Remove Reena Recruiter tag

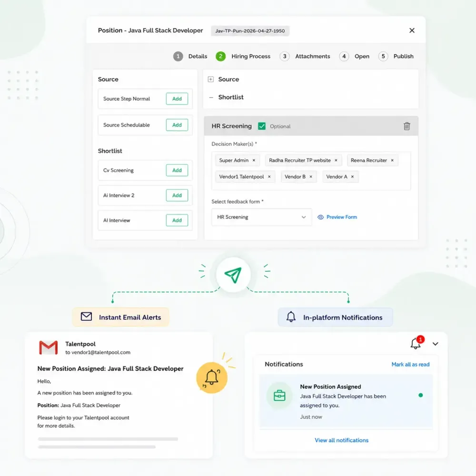[392, 160]
